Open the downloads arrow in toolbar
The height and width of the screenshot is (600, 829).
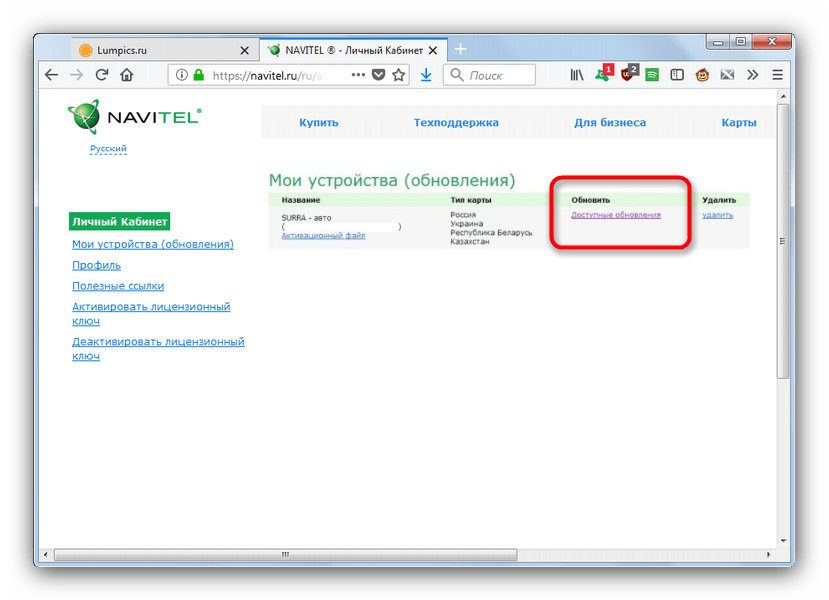point(426,75)
